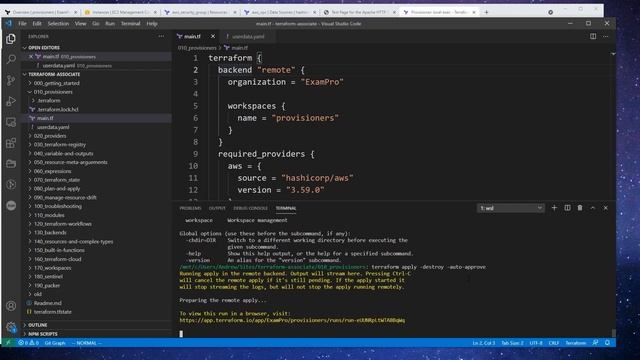This screenshot has width=640, height=360.
Task: Open the Run menu
Action: coord(110,24)
